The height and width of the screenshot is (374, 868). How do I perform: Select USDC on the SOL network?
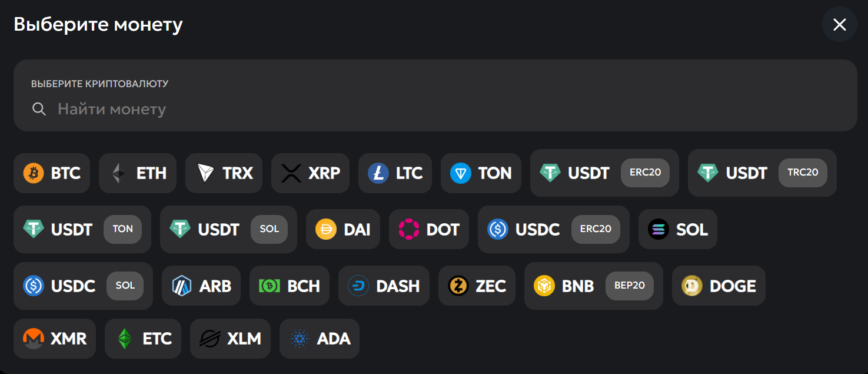(x=82, y=286)
